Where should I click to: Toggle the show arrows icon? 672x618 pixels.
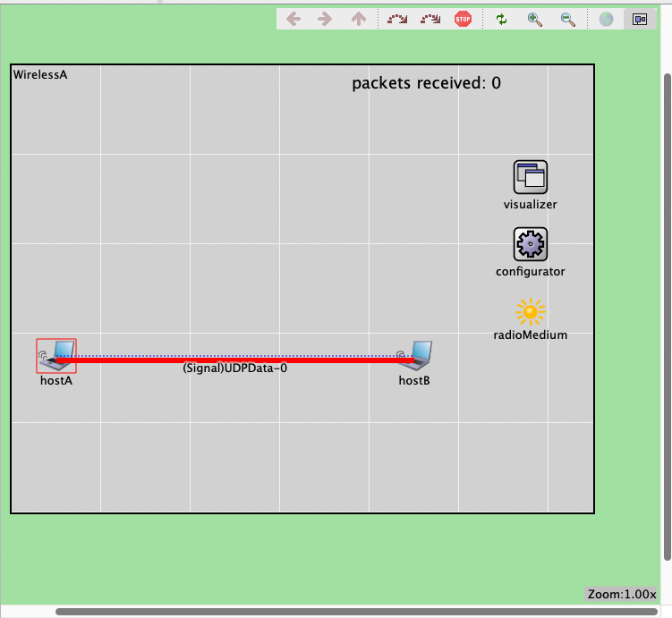[397, 19]
